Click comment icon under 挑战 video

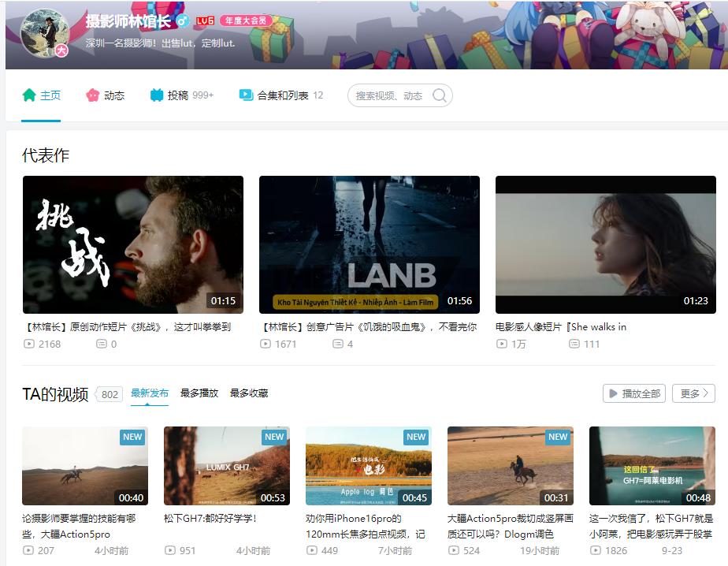(101, 344)
